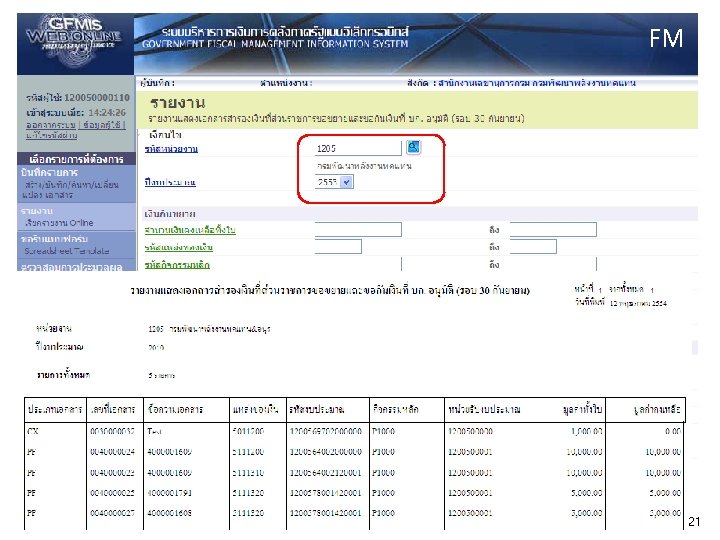
Task: Click document number 0030000032 cell
Action: (112, 431)
